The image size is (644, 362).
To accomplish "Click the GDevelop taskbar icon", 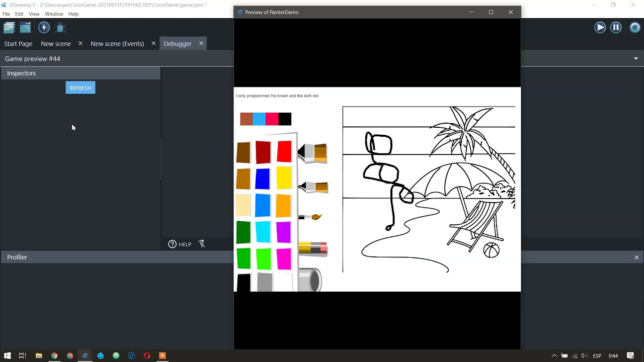I will 85,355.
